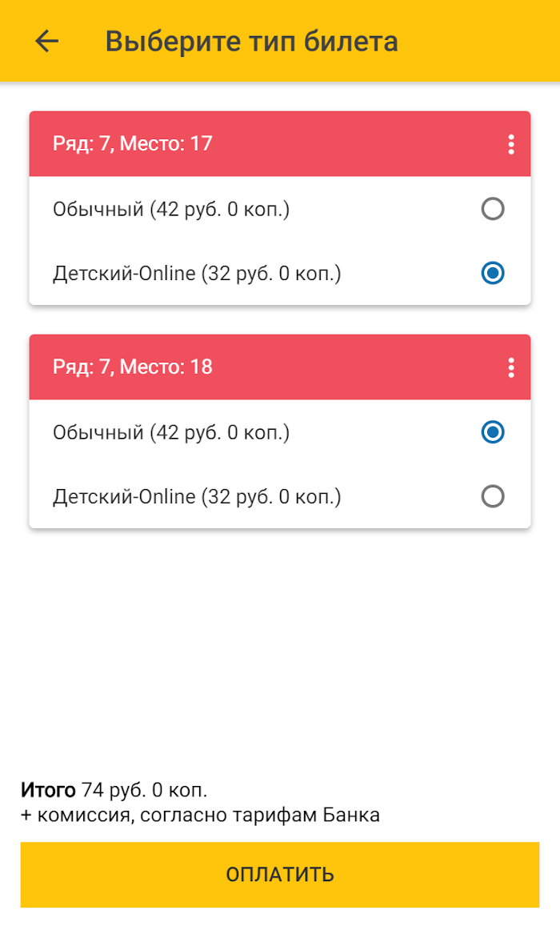Go back using the arrow icon
This screenshot has width=560, height=934.
click(46, 41)
